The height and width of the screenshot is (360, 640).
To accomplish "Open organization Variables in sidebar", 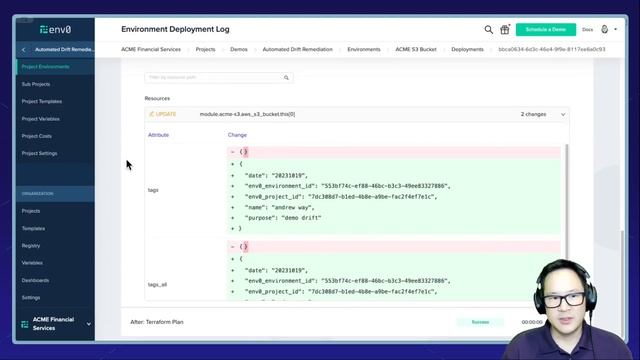I will pyautogui.click(x=32, y=263).
